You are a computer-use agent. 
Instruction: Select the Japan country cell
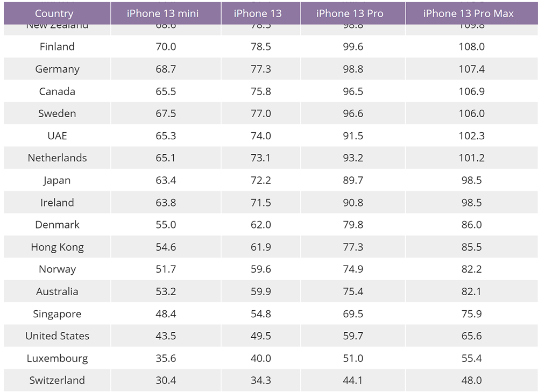coord(57,180)
